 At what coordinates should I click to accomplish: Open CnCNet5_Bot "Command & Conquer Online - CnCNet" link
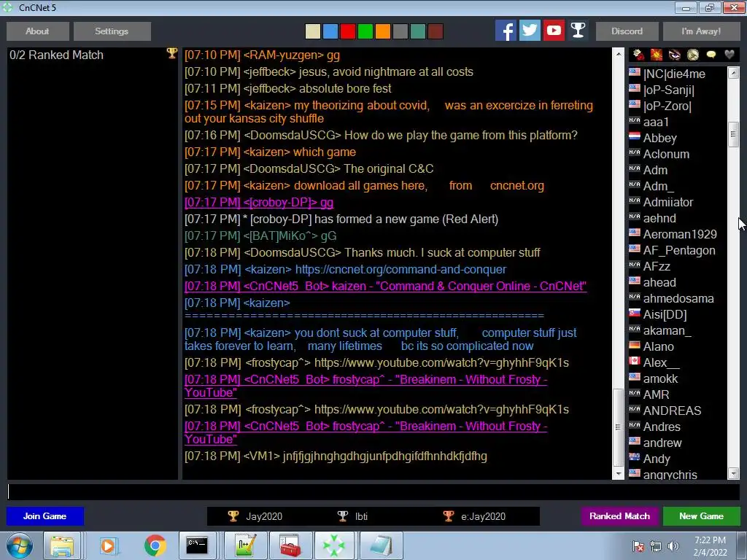tap(385, 286)
